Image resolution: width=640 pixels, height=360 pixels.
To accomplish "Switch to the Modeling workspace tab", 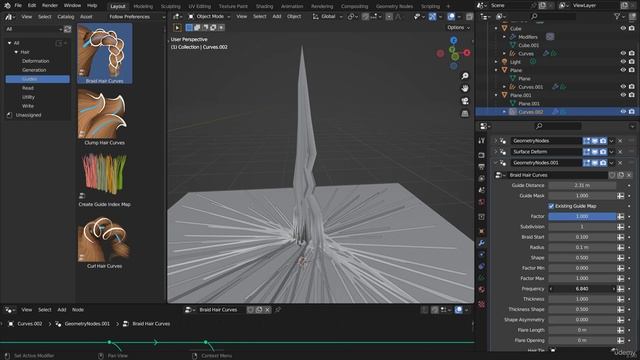I will pyautogui.click(x=143, y=6).
